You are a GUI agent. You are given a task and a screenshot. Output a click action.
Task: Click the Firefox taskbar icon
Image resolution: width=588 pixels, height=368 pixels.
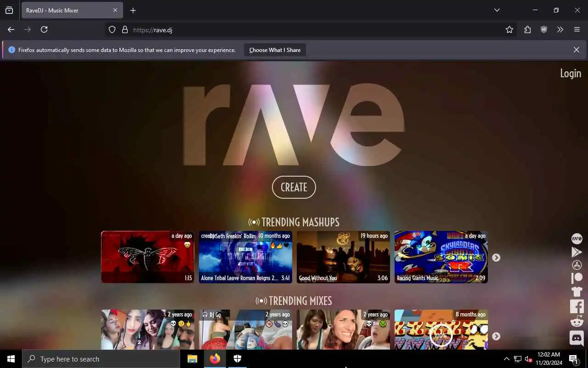[215, 359]
